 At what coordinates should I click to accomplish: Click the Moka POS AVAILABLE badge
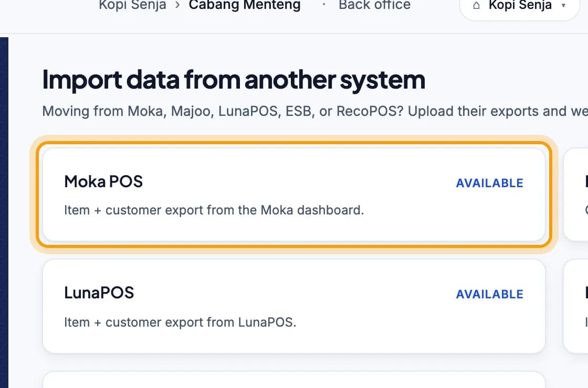pos(489,183)
